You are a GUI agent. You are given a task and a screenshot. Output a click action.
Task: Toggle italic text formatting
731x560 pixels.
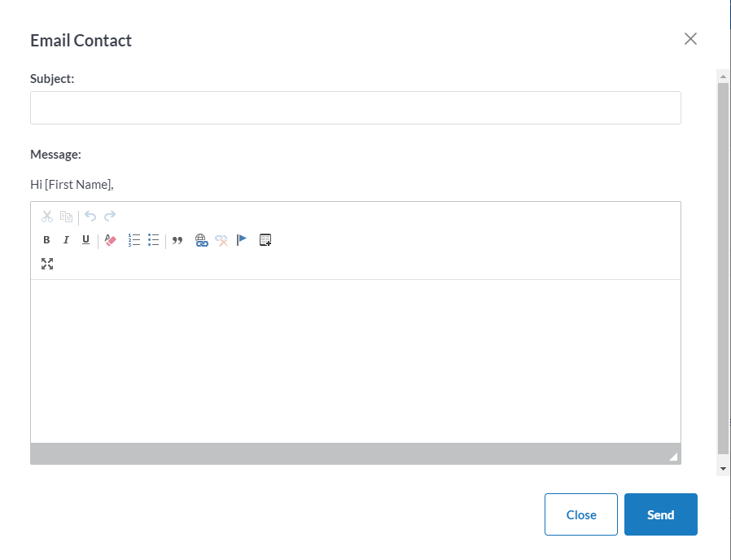tap(66, 239)
